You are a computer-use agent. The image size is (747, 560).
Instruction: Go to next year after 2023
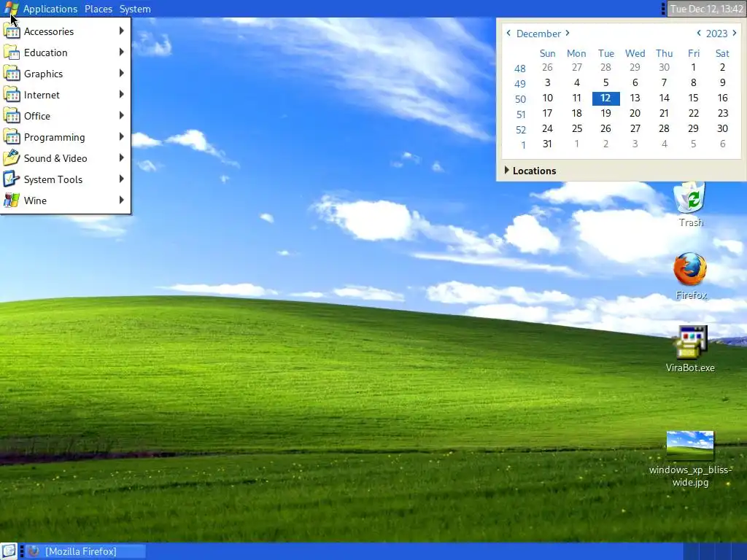[734, 33]
